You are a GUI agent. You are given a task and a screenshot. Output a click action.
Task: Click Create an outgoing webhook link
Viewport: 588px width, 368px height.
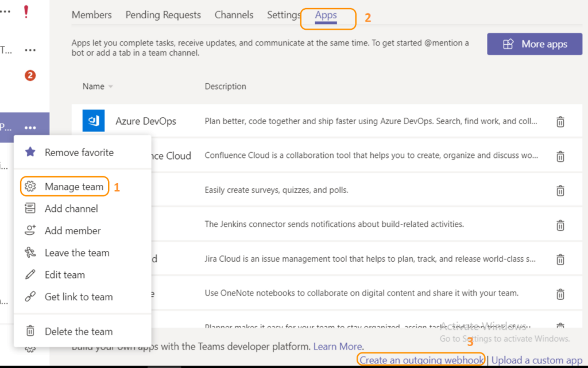421,360
